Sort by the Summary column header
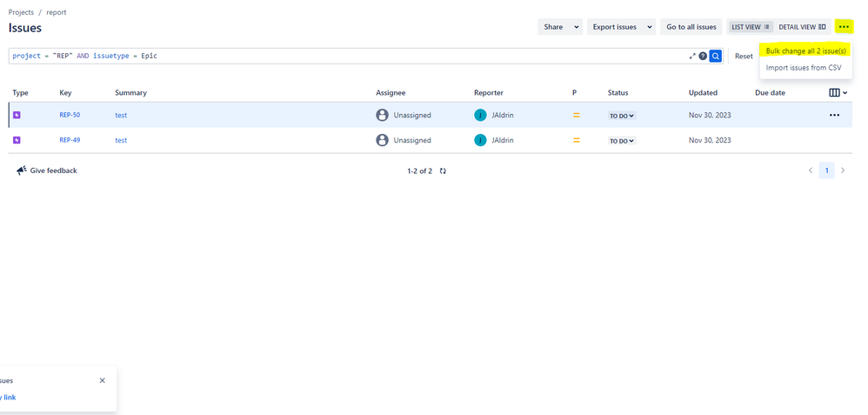 click(130, 92)
